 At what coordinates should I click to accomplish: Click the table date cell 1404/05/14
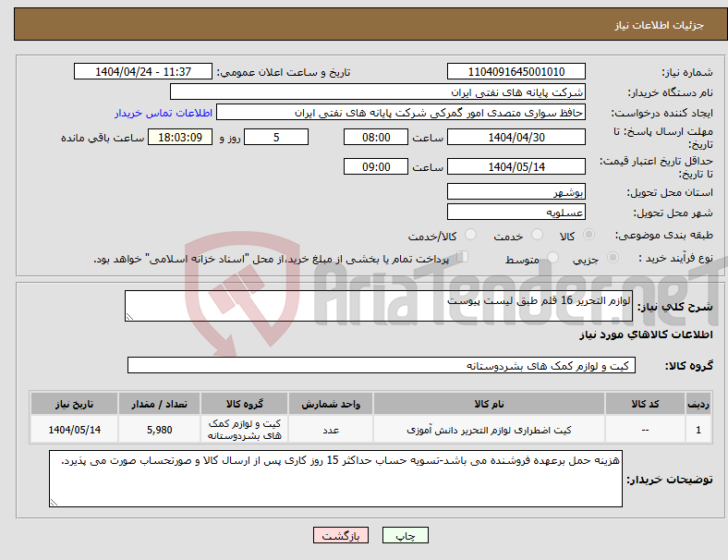point(74,430)
